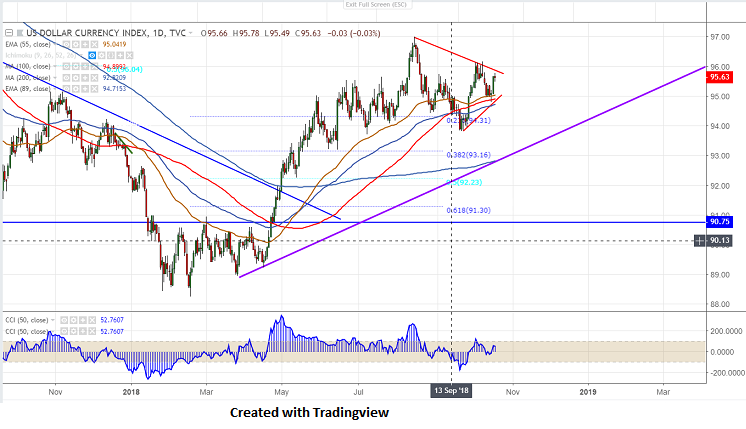Expand dropdown arrow after TVC symbol title
Screen dimensions: 746x429
[190, 33]
